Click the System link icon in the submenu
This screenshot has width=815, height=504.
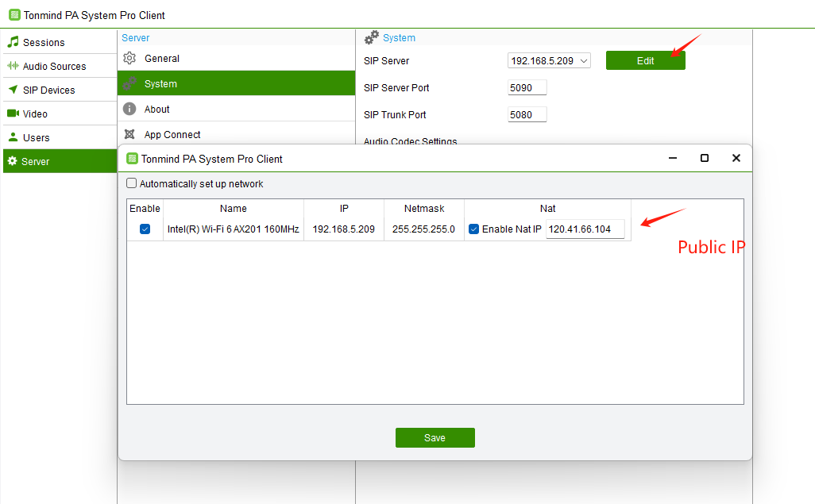tap(130, 83)
